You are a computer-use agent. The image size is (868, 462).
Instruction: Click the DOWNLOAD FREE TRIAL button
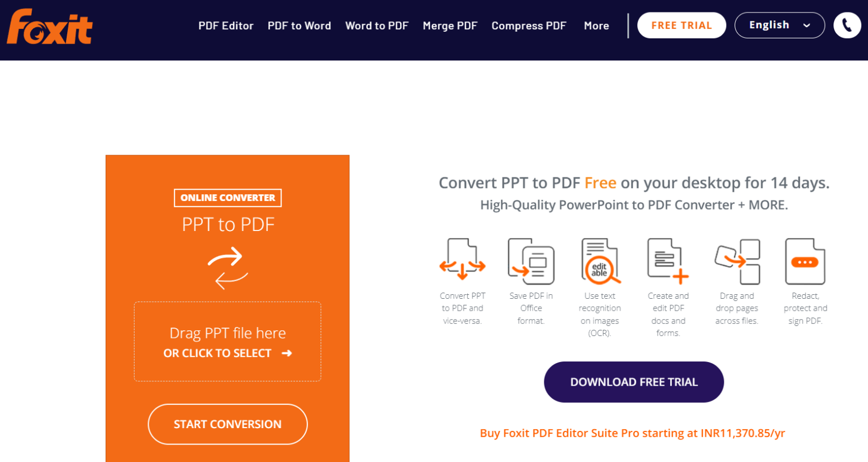tap(633, 382)
